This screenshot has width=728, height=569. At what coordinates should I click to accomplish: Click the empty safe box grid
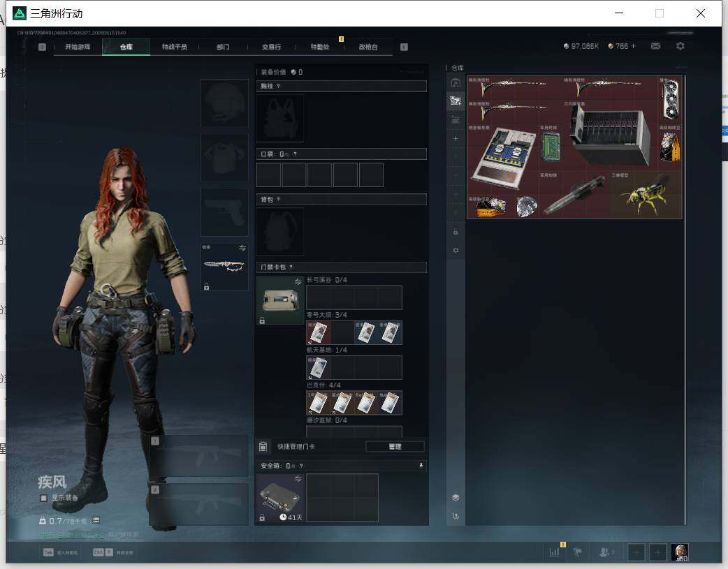click(x=342, y=498)
